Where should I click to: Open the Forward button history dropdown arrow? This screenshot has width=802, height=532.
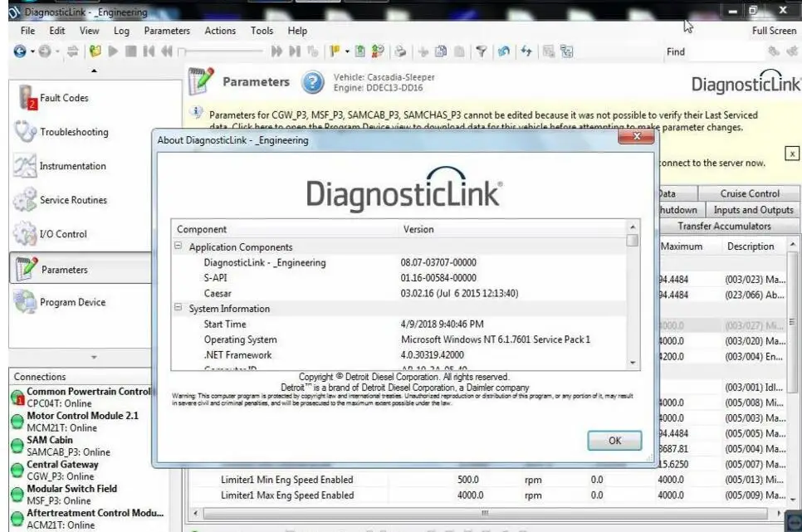pos(57,51)
